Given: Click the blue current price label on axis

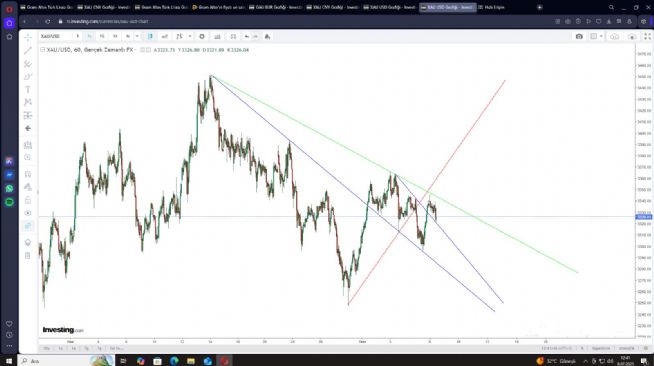Looking at the screenshot, I should (644, 217).
